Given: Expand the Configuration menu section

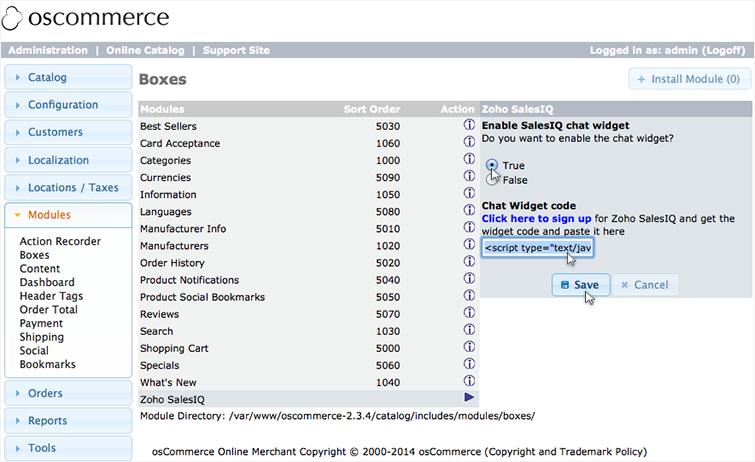Looking at the screenshot, I should pos(68,105).
